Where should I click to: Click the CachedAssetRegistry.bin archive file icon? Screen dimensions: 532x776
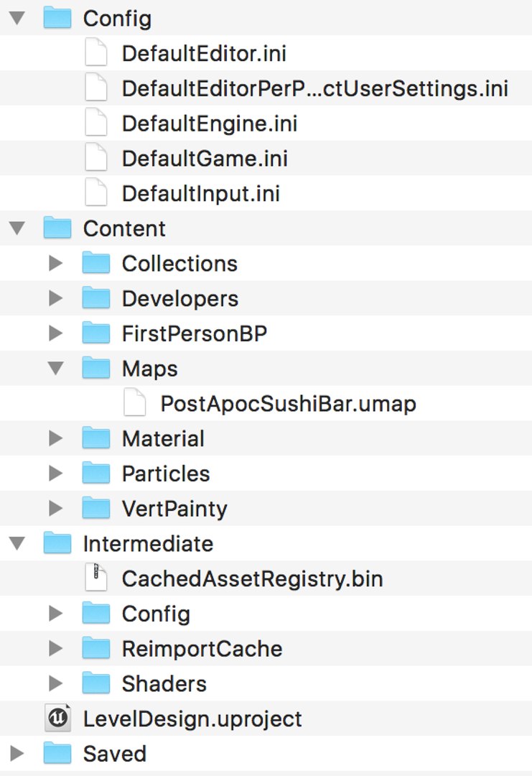[x=96, y=578]
